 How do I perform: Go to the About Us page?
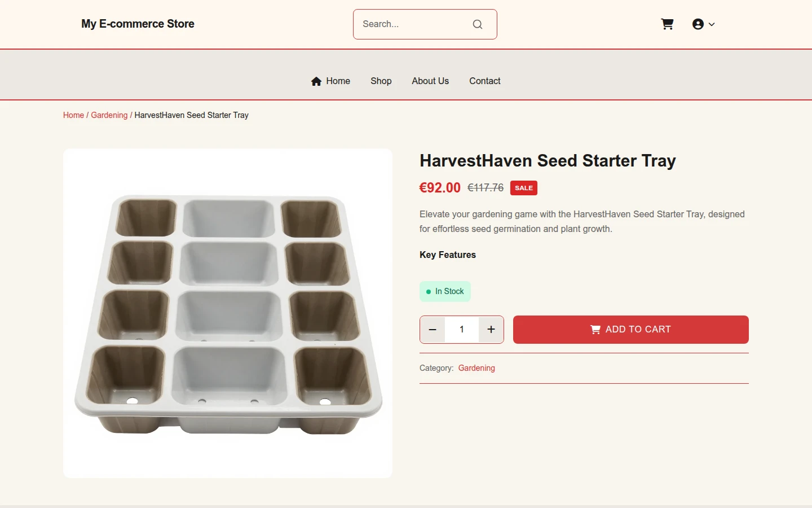(x=430, y=81)
